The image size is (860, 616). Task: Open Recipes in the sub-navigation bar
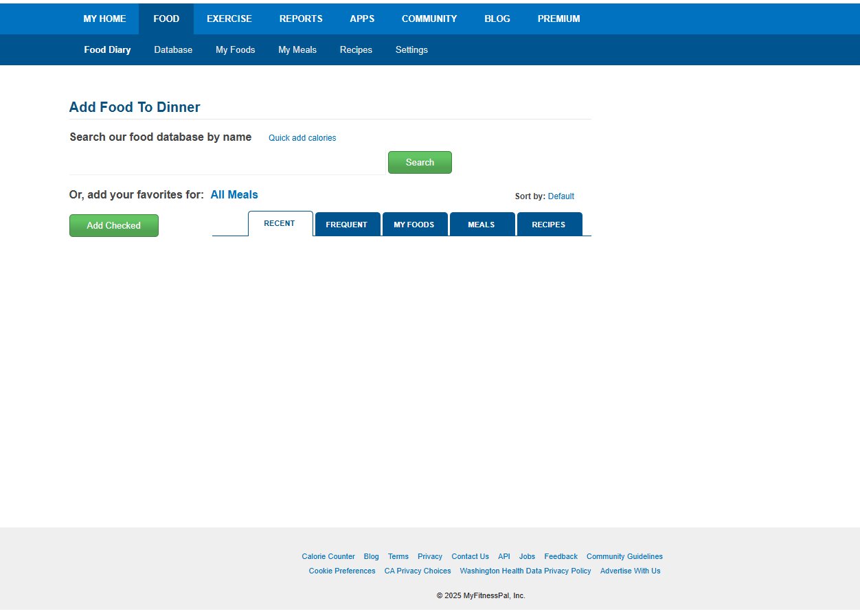pyautogui.click(x=356, y=49)
